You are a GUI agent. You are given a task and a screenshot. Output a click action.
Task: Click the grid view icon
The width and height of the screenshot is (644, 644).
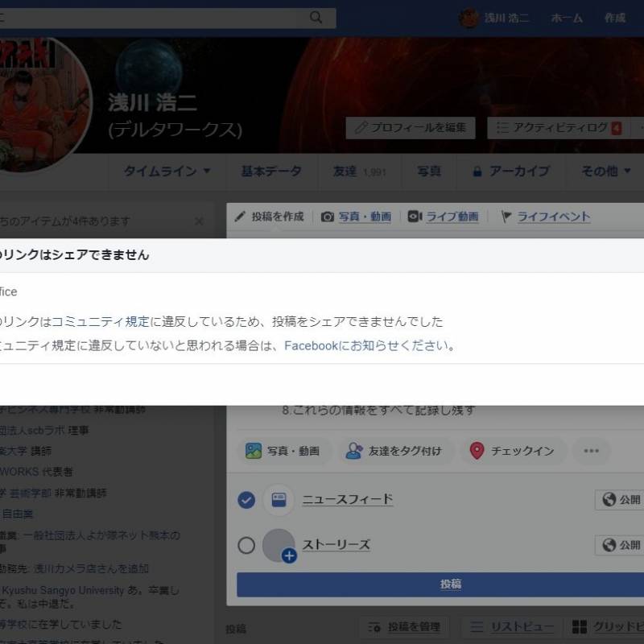(580, 627)
